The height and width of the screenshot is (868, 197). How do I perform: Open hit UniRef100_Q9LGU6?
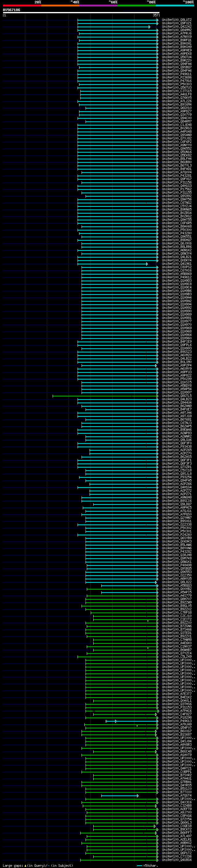coord(177,440)
